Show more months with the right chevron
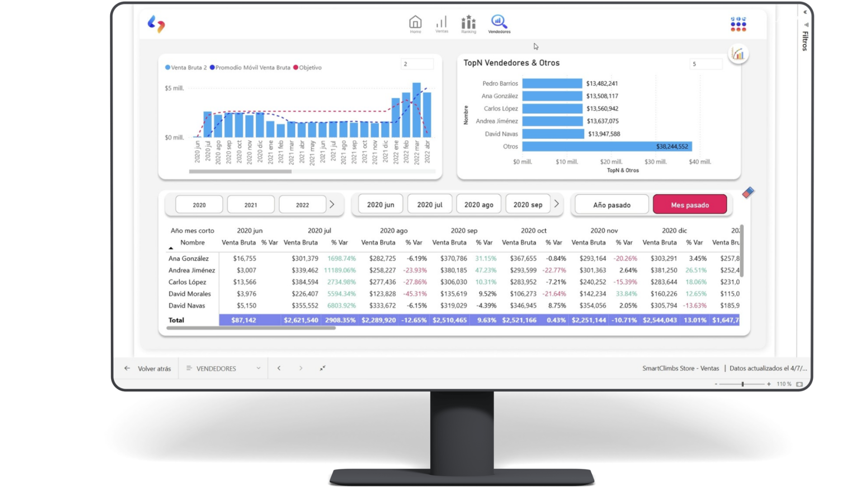Image resolution: width=868 pixels, height=488 pixels. [557, 204]
